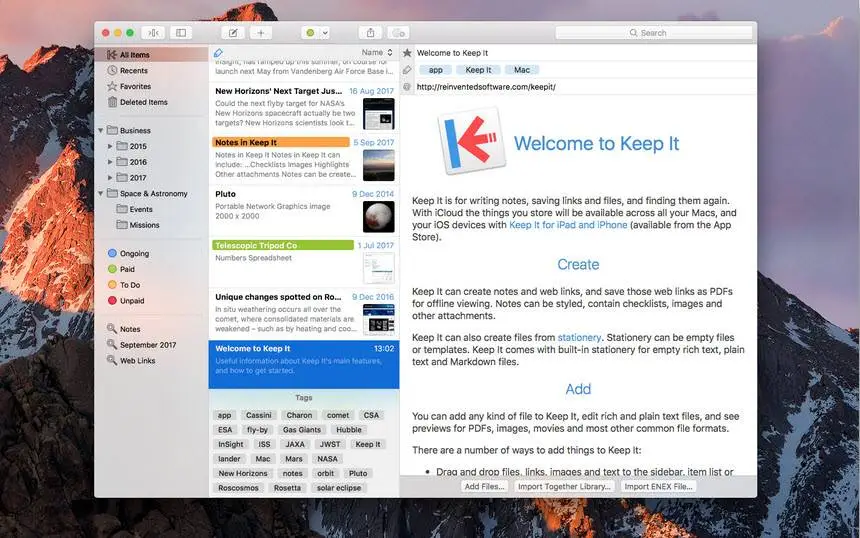
Task: Select the green Paid label
Action: coord(121,269)
